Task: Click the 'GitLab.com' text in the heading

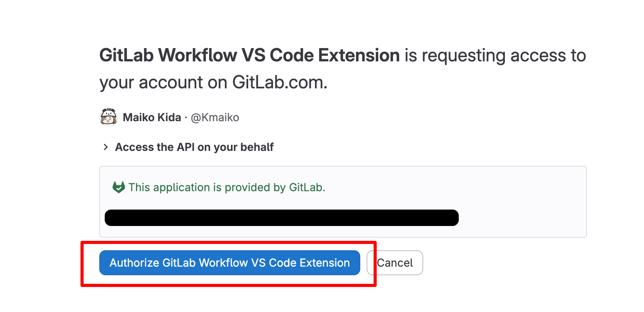Action: (279, 82)
